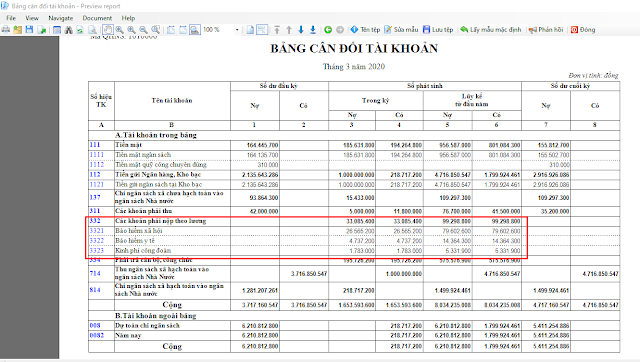Open the Document menu
The width and height of the screenshot is (640, 362).
click(x=97, y=18)
